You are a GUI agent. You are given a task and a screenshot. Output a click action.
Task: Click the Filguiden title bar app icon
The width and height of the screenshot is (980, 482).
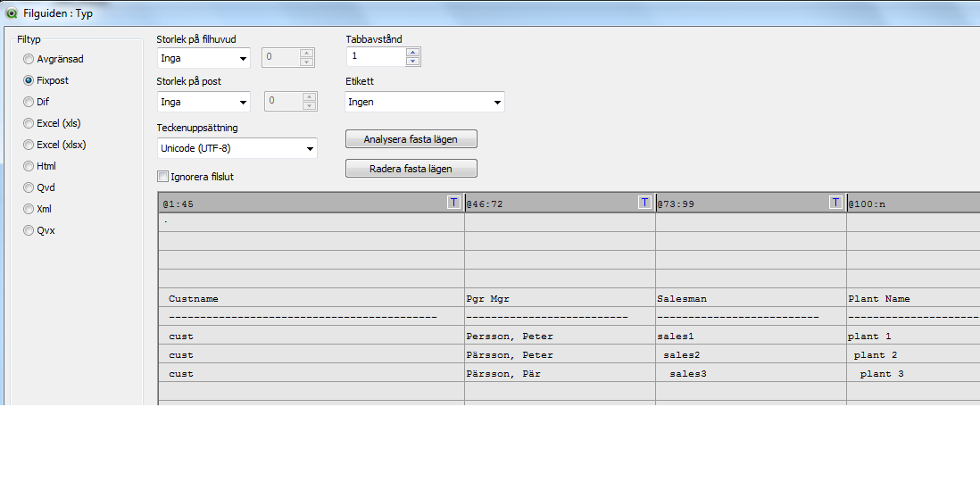coord(12,13)
